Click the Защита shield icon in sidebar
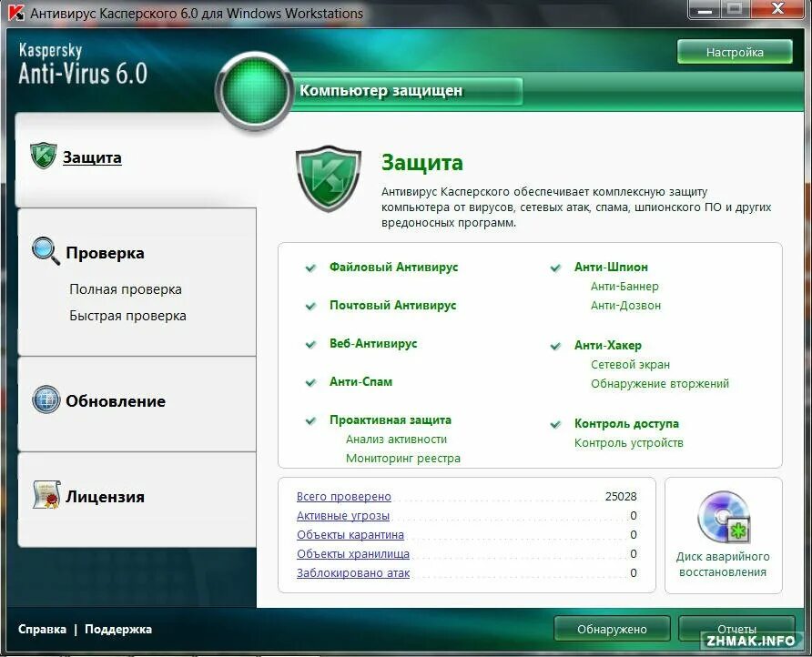The width and height of the screenshot is (812, 657). (x=43, y=156)
